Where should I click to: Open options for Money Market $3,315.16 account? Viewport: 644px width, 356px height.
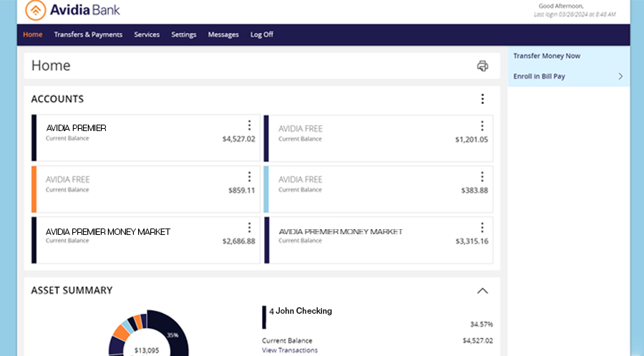(x=482, y=228)
